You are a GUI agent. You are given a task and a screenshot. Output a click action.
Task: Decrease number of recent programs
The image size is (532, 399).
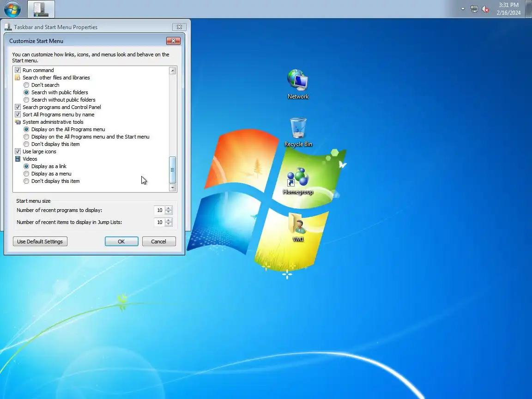click(168, 212)
